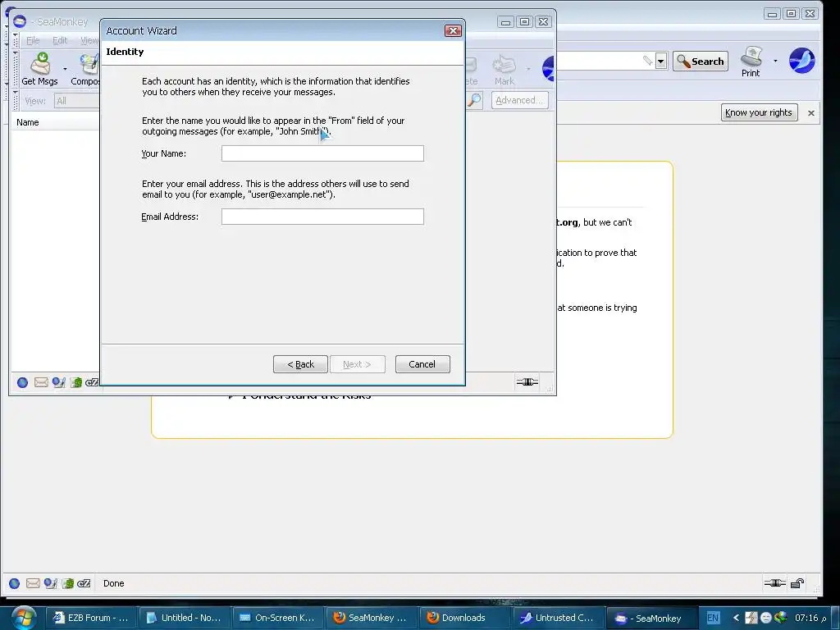The height and width of the screenshot is (630, 840).
Task: Open Address Book from the mail window status bar
Action: 76,382
